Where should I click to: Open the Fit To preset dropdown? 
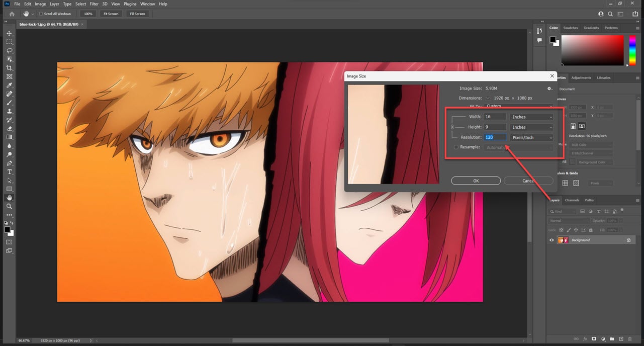pyautogui.click(x=518, y=106)
